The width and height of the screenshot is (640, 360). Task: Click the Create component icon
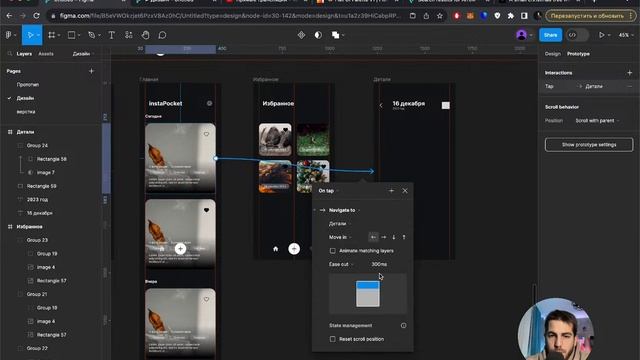(x=301, y=35)
